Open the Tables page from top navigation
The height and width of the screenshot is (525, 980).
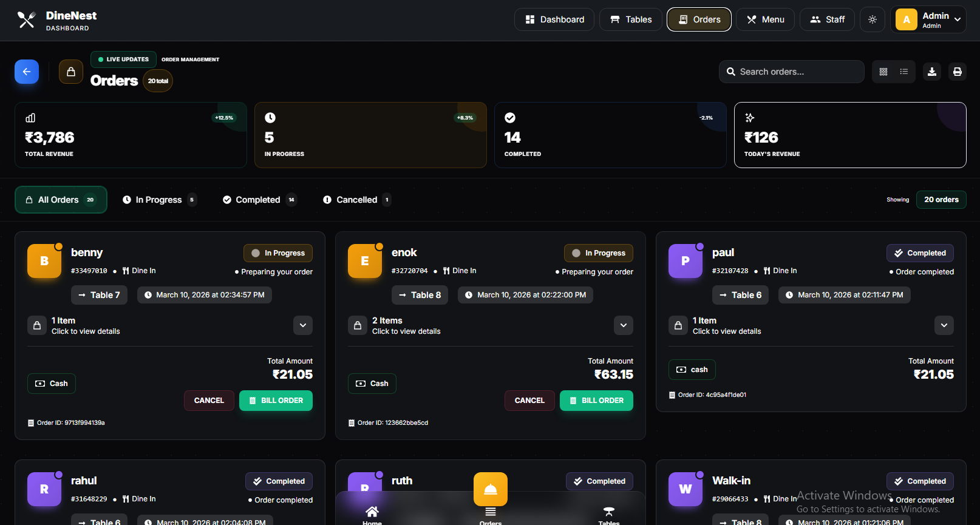click(631, 19)
